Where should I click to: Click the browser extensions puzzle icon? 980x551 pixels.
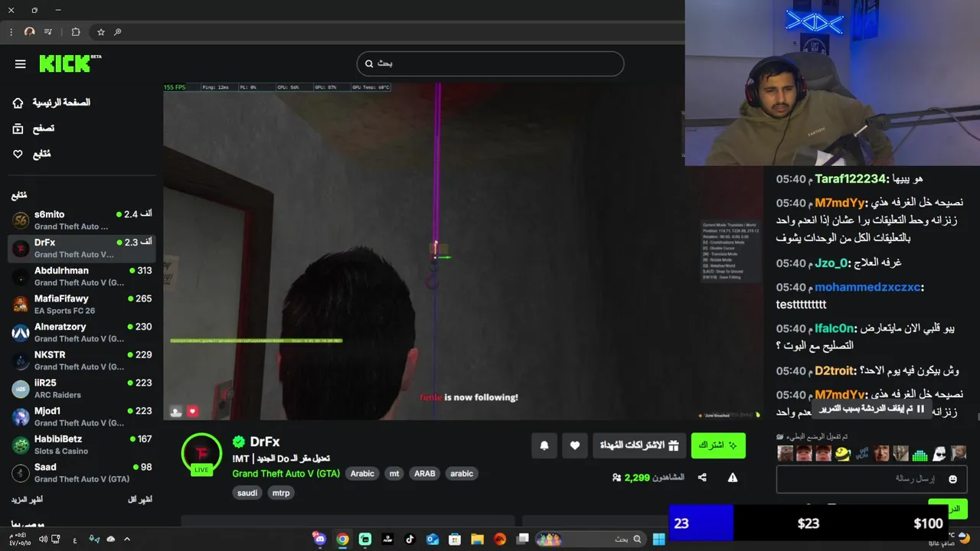75,32
